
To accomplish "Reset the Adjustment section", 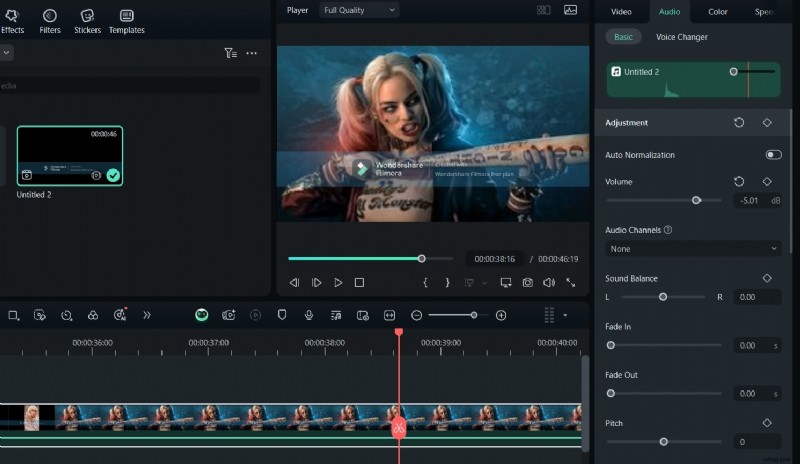I will click(x=739, y=123).
